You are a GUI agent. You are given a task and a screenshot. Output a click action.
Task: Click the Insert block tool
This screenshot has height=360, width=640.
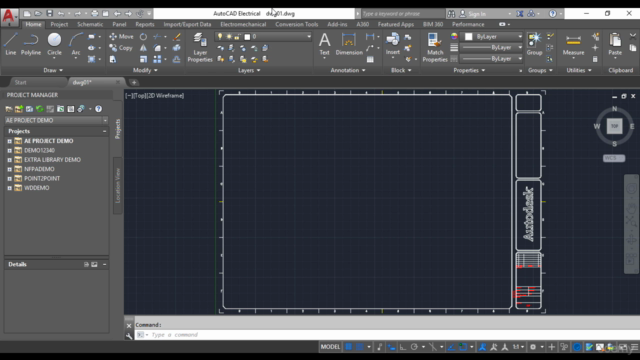point(393,44)
